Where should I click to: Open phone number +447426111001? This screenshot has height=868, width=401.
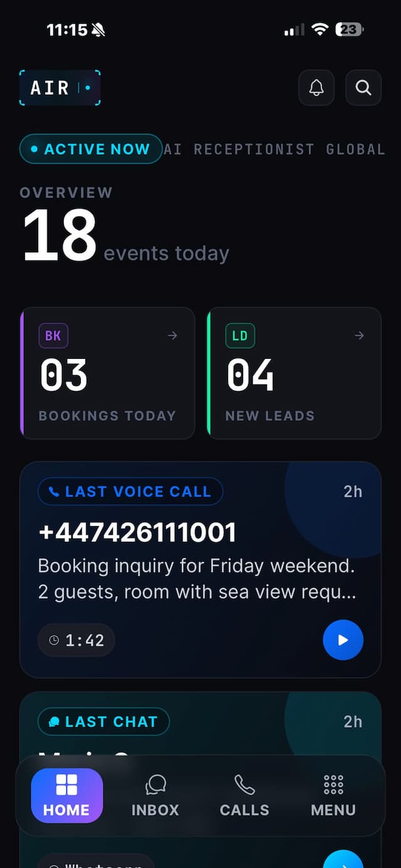tap(137, 532)
